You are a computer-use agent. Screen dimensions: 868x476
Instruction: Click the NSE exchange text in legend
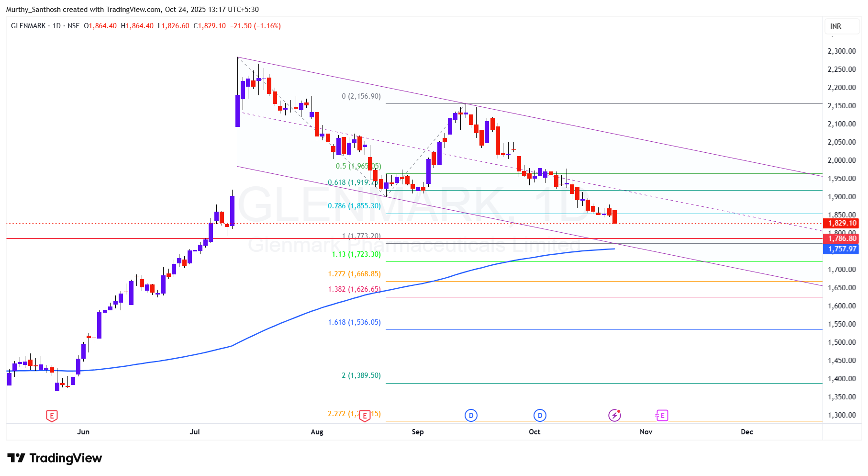click(74, 26)
